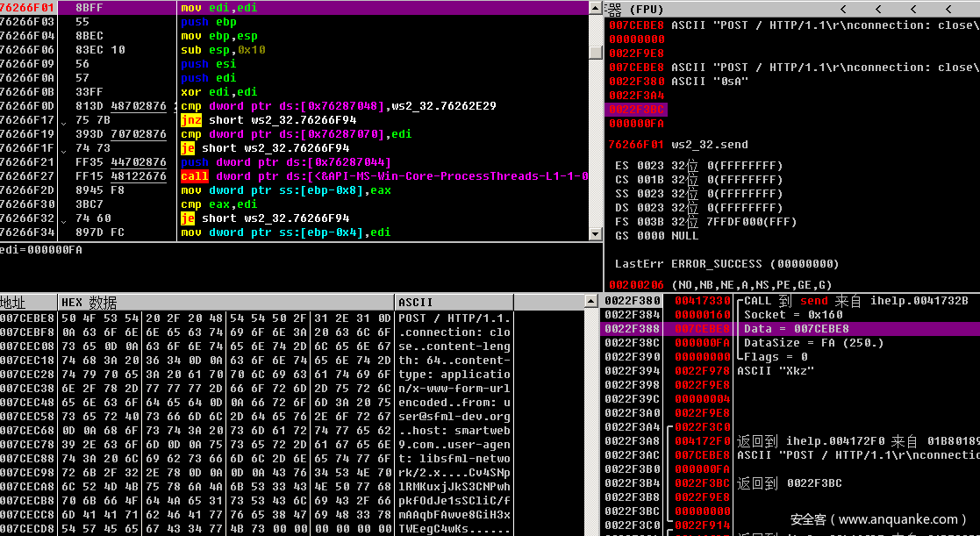980x536 pixels.
Task: Click the highlighted 0022F3BC register value
Action: (636, 110)
